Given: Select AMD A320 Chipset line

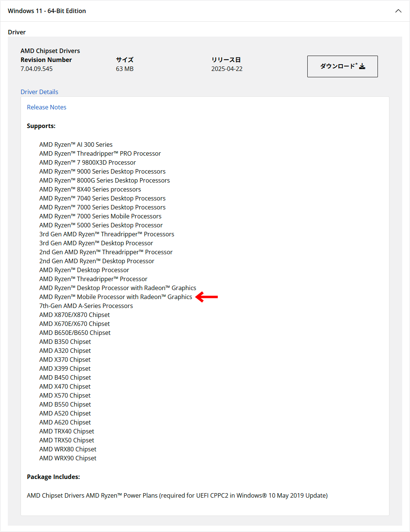Looking at the screenshot, I should [65, 351].
